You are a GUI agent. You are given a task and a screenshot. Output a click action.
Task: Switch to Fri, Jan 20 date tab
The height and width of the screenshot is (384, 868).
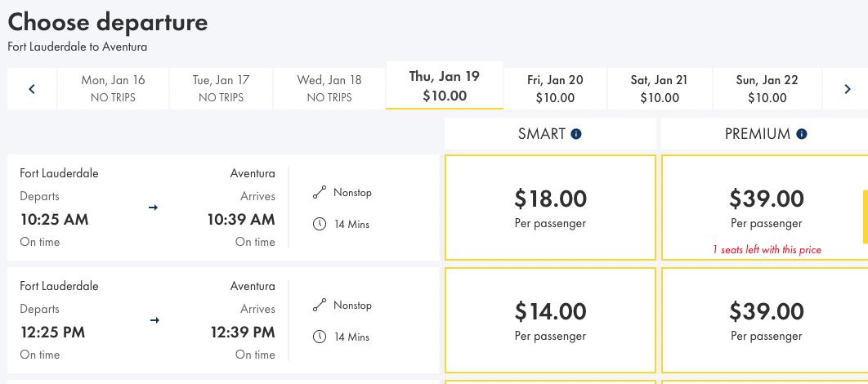point(555,88)
